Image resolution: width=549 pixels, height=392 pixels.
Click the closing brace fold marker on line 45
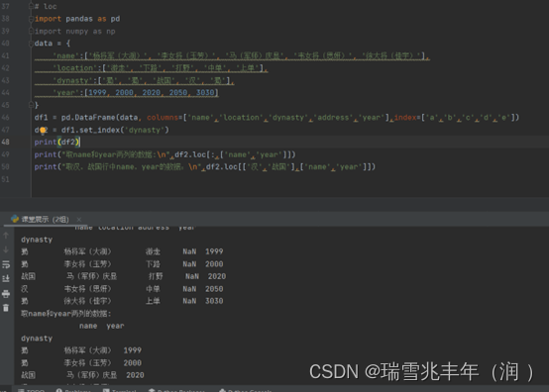pyautogui.click(x=31, y=105)
